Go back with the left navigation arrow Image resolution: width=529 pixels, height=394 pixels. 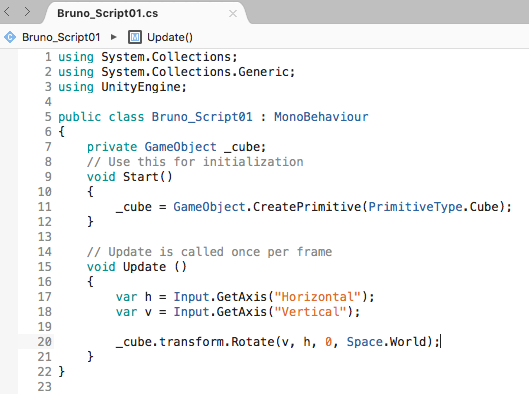pos(7,12)
